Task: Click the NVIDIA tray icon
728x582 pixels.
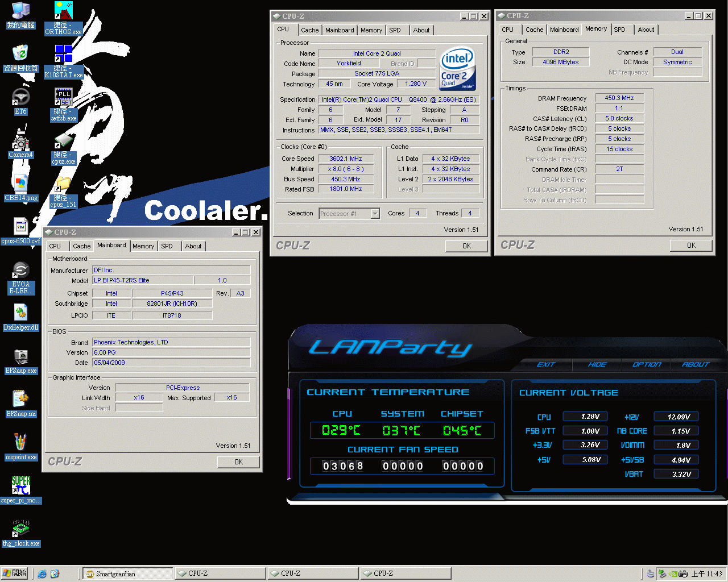Action: pos(673,574)
